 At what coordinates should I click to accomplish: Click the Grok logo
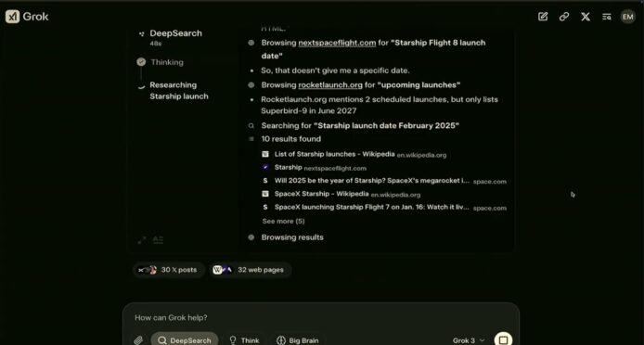pyautogui.click(x=27, y=17)
